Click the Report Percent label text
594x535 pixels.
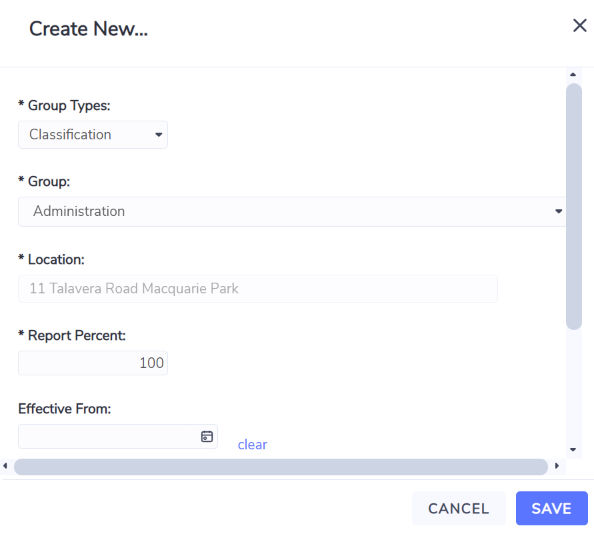[x=77, y=336]
